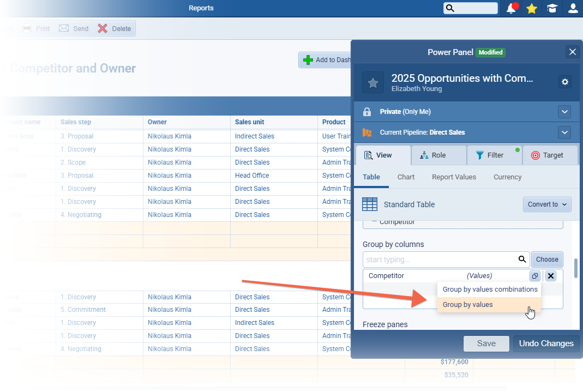Viewport: 583px width, 392px height.
Task: Click the Power Panel vertical scrollbar
Action: pos(576,269)
